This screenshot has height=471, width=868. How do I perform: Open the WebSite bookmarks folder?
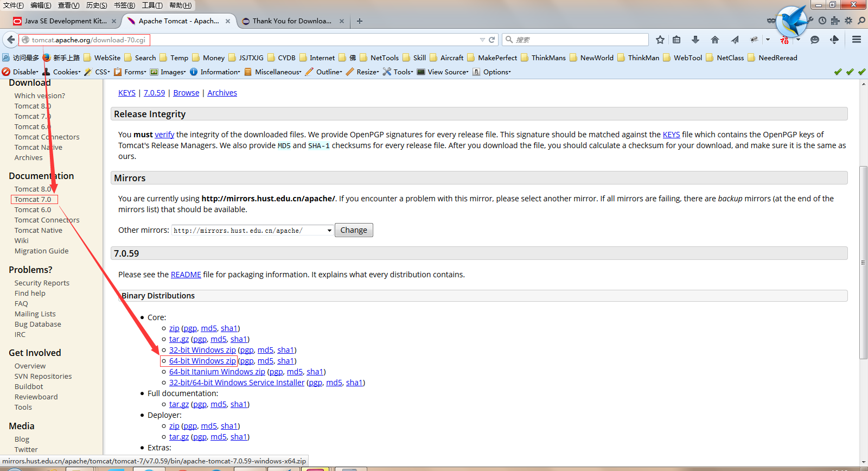click(102, 58)
